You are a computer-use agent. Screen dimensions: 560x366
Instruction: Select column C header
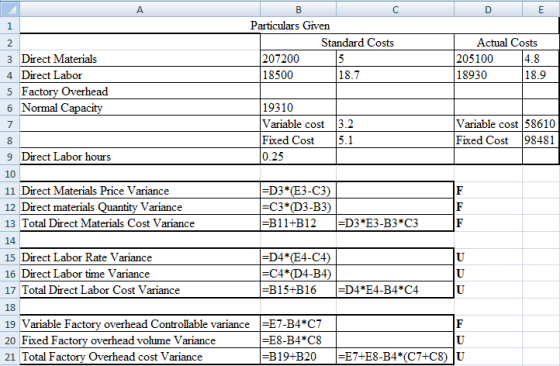point(395,9)
